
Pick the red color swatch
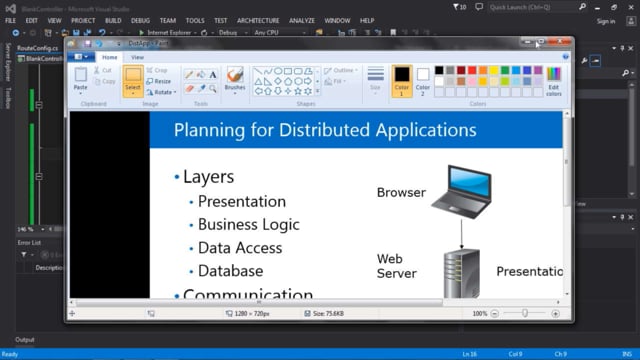tap(472, 70)
